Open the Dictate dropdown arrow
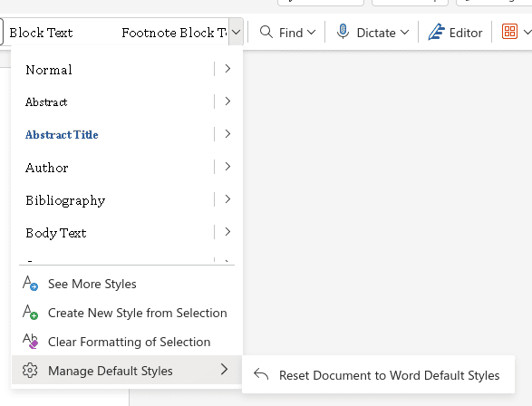 click(x=404, y=33)
